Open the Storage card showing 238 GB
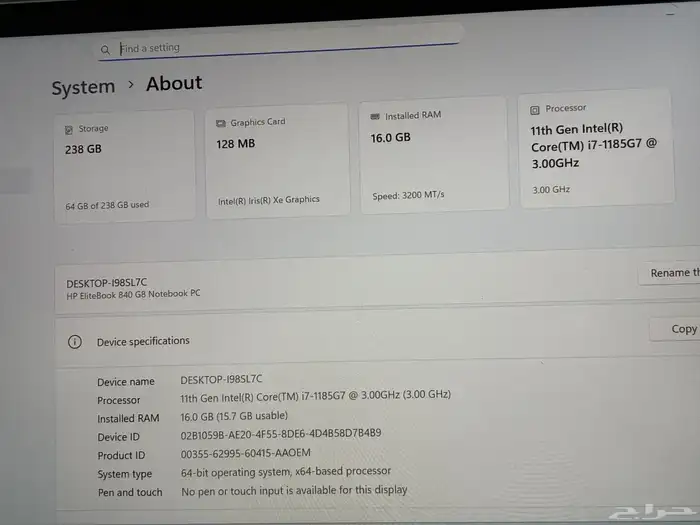The image size is (700, 525). pos(125,166)
